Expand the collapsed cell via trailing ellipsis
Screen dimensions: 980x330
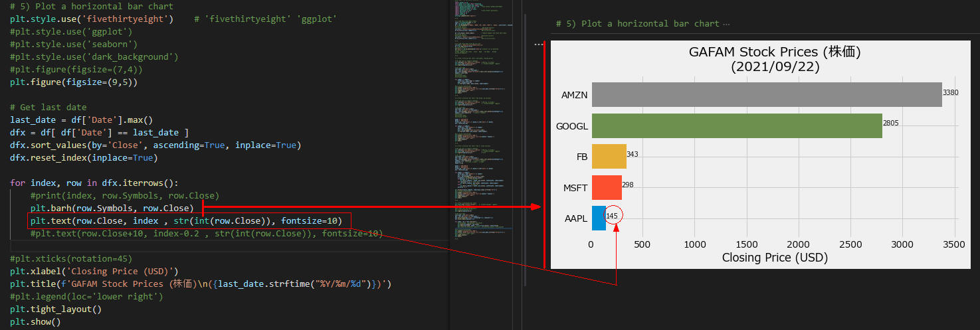click(x=726, y=24)
